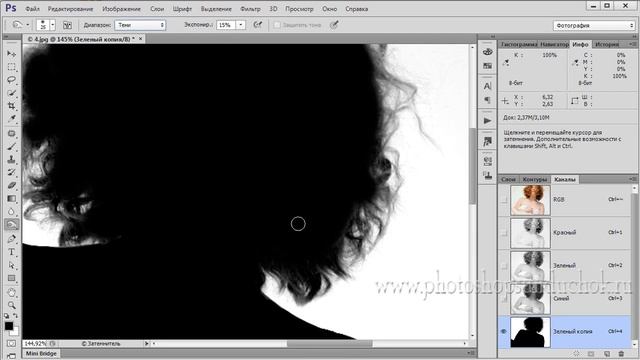Switch to the Контуры tab

pos(535,180)
